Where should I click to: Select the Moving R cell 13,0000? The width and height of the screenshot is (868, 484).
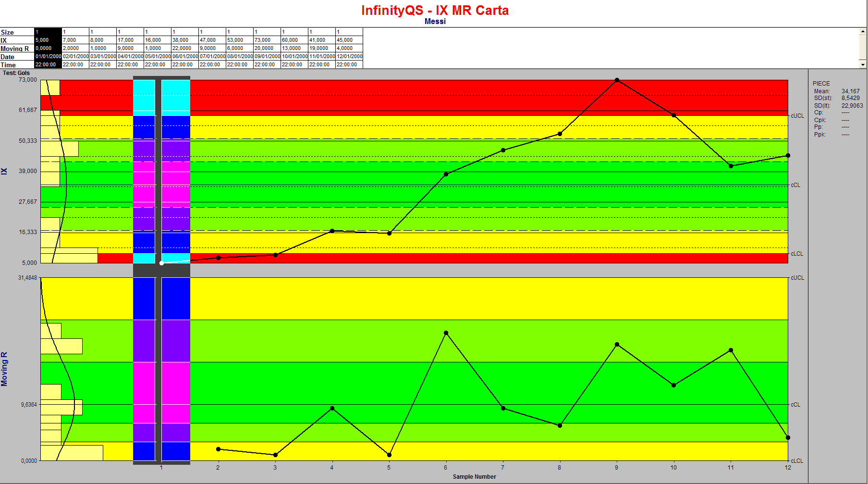294,48
